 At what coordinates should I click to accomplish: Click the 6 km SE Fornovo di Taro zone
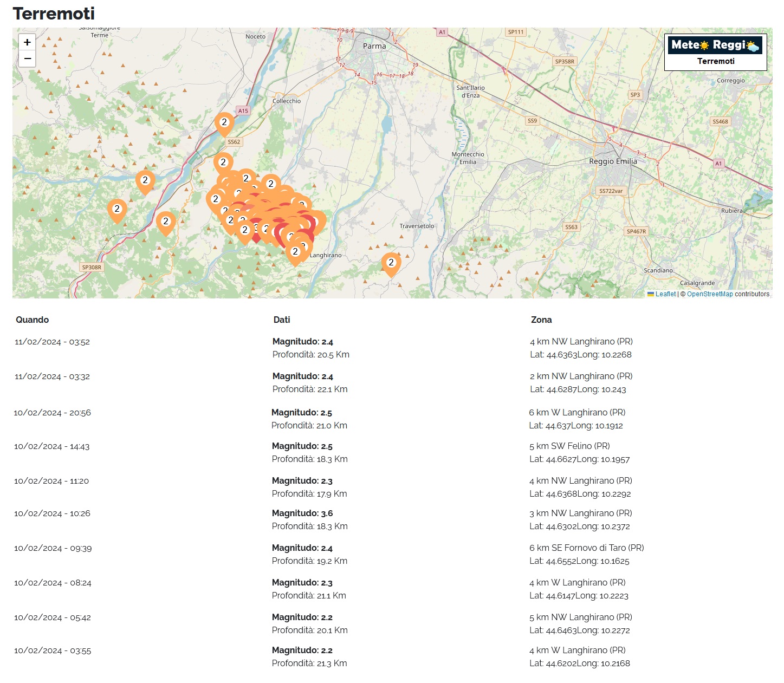pyautogui.click(x=587, y=548)
